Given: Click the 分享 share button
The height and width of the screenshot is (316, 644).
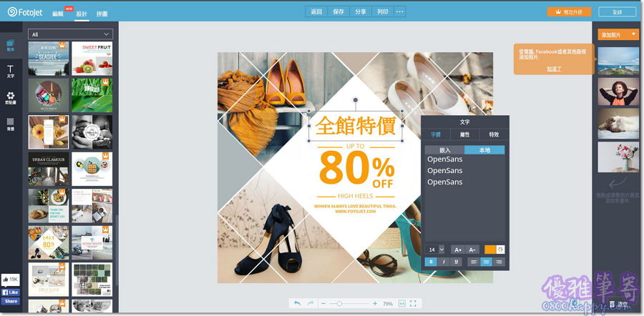Looking at the screenshot, I should point(361,11).
